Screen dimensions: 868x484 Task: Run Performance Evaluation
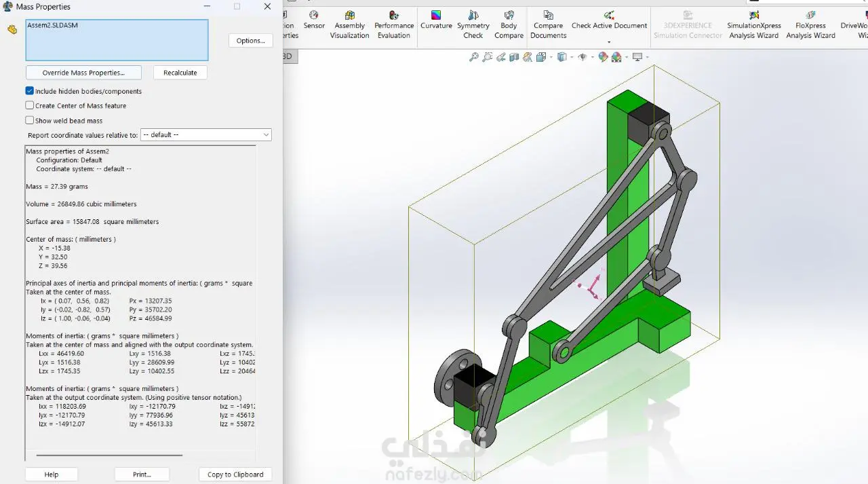(x=394, y=25)
